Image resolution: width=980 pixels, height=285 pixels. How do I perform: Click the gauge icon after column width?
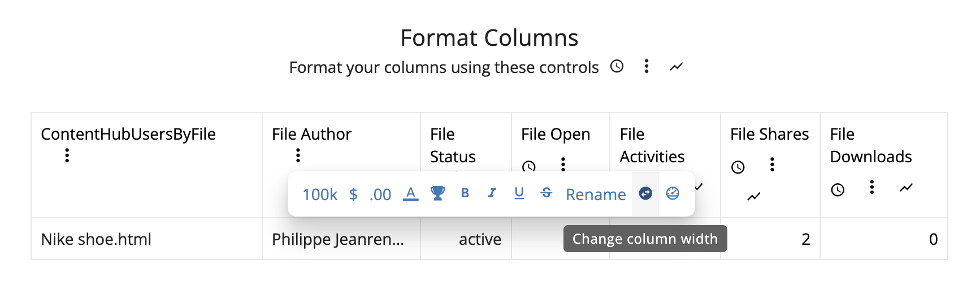point(673,194)
